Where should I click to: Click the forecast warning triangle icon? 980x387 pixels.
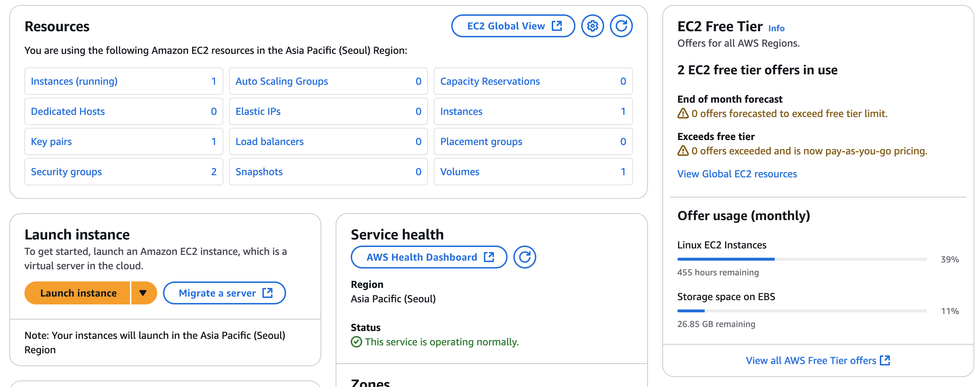tap(683, 113)
